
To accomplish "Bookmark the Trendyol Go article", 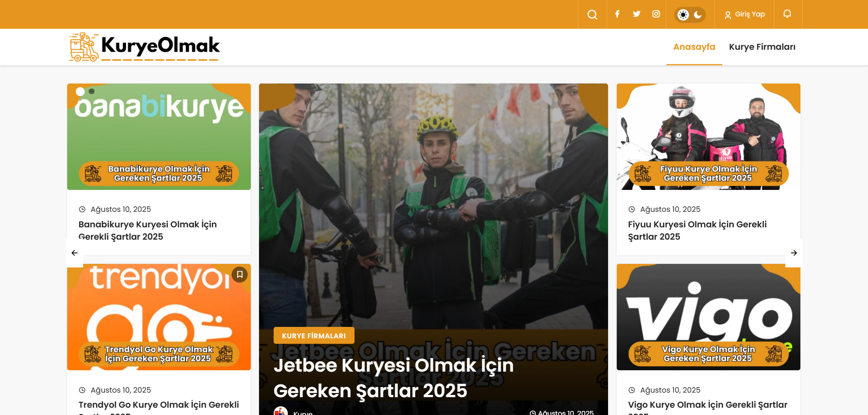I will pyautogui.click(x=240, y=274).
